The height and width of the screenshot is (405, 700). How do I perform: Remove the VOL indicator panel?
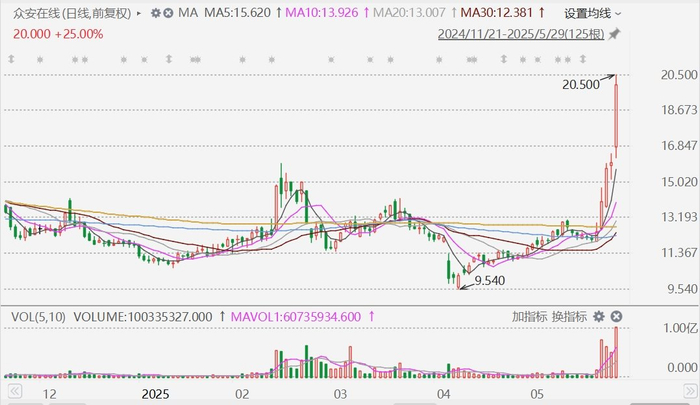pyautogui.click(x=616, y=317)
